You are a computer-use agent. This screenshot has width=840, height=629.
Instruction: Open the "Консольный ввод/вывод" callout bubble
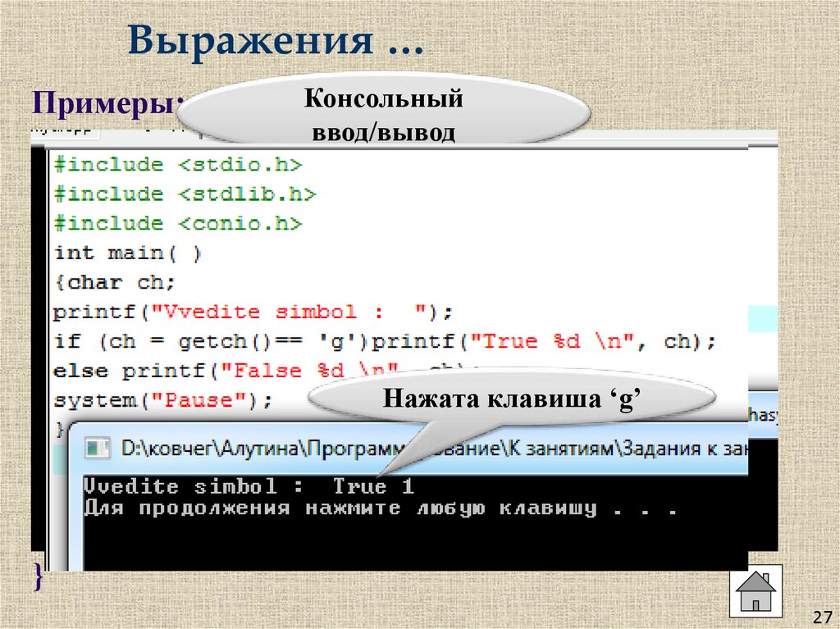(x=384, y=112)
